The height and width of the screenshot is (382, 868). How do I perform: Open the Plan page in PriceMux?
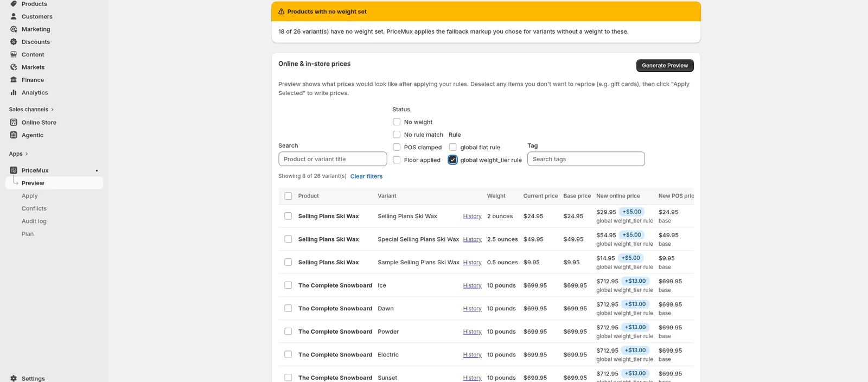coord(28,234)
